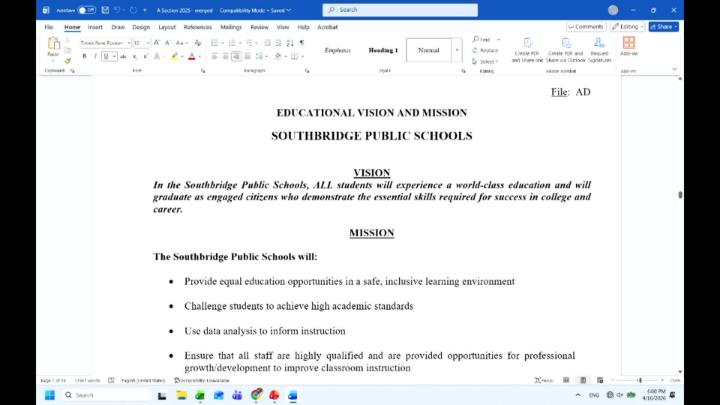This screenshot has height=405, width=720.
Task: Expand highlight color dropdown arrow
Action: coord(182,56)
